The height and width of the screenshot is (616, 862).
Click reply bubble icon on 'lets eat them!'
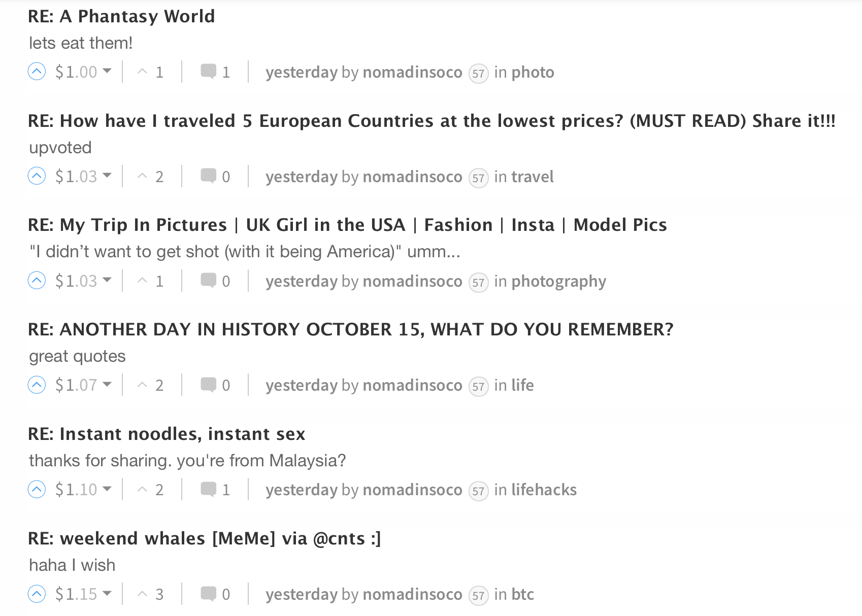(208, 72)
